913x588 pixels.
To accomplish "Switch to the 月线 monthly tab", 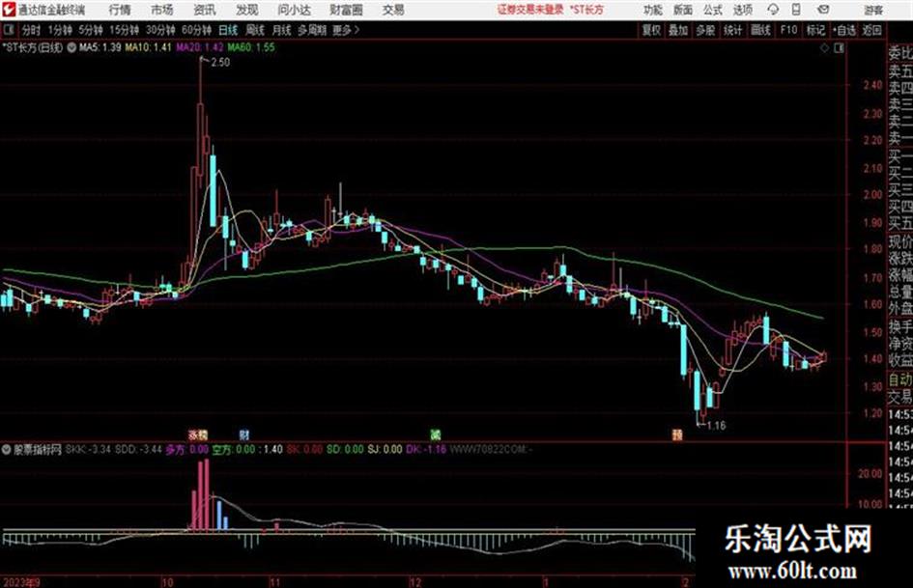I will [x=282, y=30].
